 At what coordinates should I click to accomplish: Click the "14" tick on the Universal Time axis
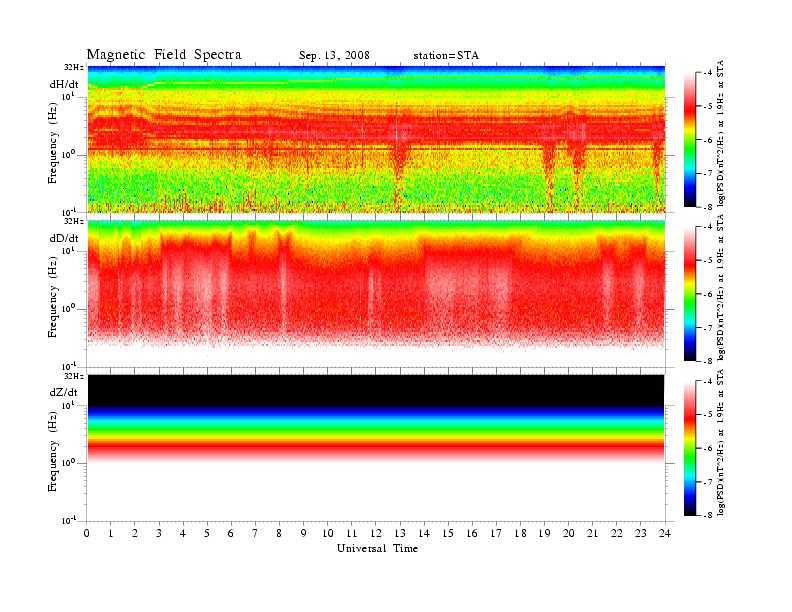[x=424, y=533]
